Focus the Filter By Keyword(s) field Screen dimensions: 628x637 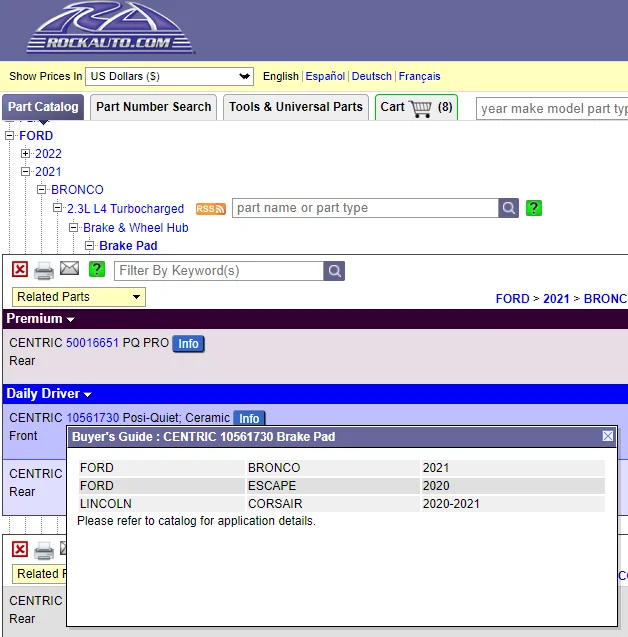[219, 271]
